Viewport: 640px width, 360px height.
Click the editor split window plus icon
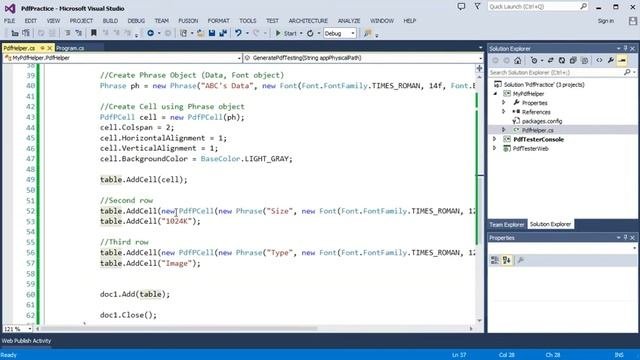click(x=480, y=69)
